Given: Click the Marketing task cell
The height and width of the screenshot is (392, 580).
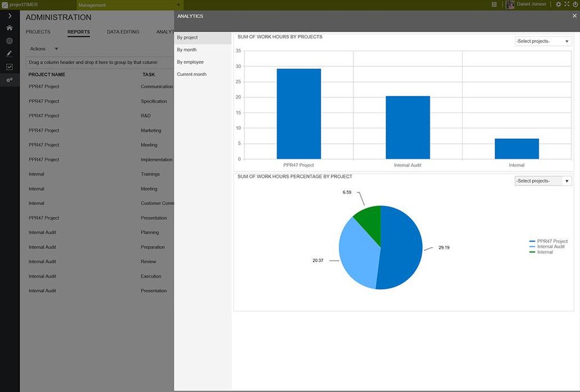Looking at the screenshot, I should pyautogui.click(x=151, y=130).
